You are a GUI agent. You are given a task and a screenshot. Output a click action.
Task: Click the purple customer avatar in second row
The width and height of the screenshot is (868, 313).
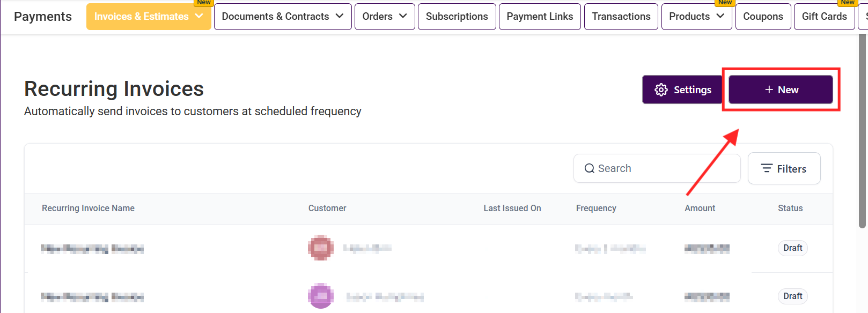pos(321,296)
